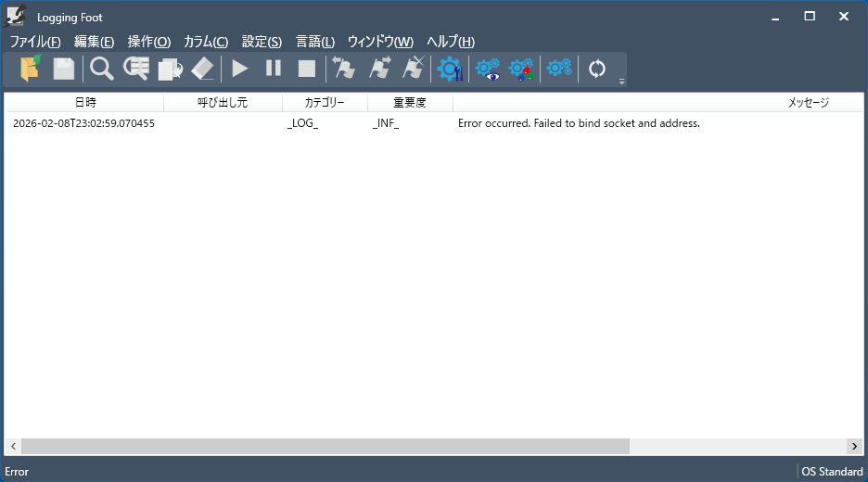
Task: Open the 設定(S) menu
Action: click(x=262, y=42)
